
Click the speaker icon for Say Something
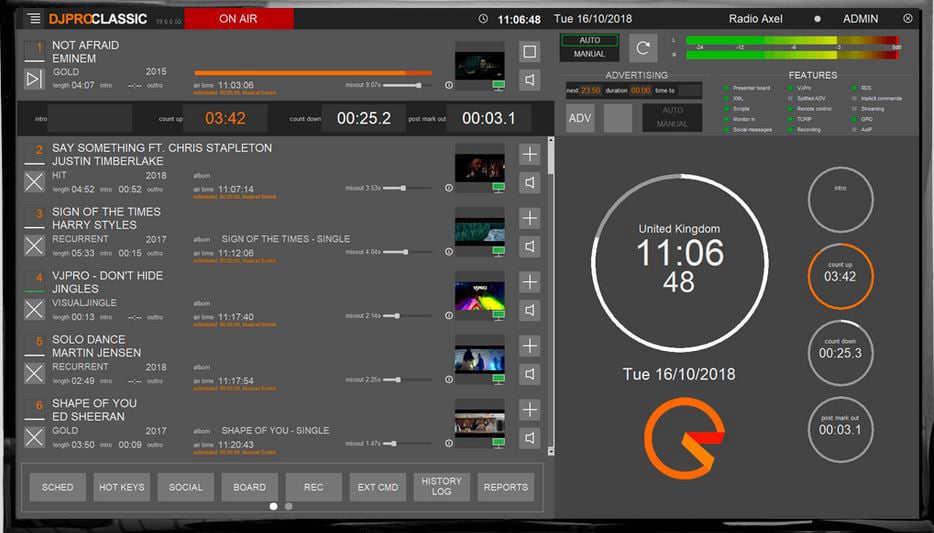(529, 182)
